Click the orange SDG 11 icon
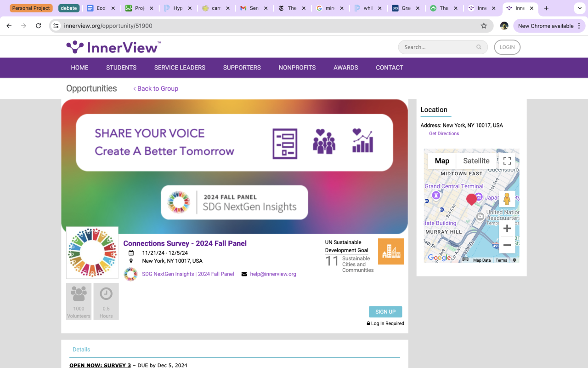Viewport: 588px width, 368px height. pos(391,251)
